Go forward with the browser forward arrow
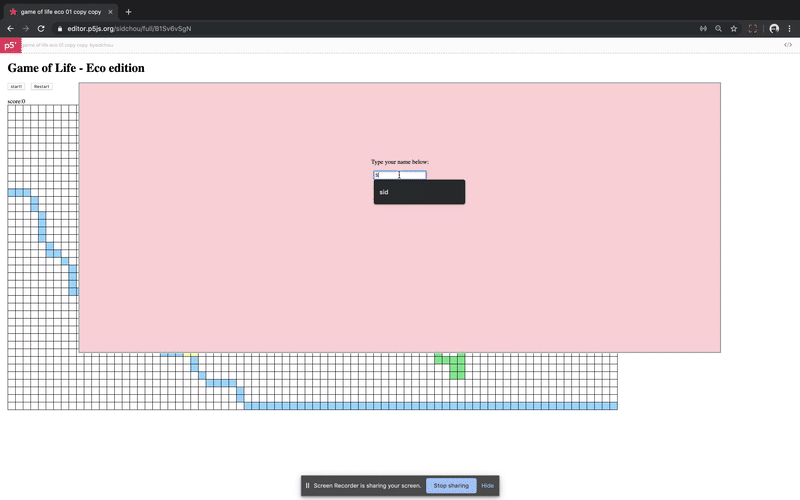 tap(26, 29)
